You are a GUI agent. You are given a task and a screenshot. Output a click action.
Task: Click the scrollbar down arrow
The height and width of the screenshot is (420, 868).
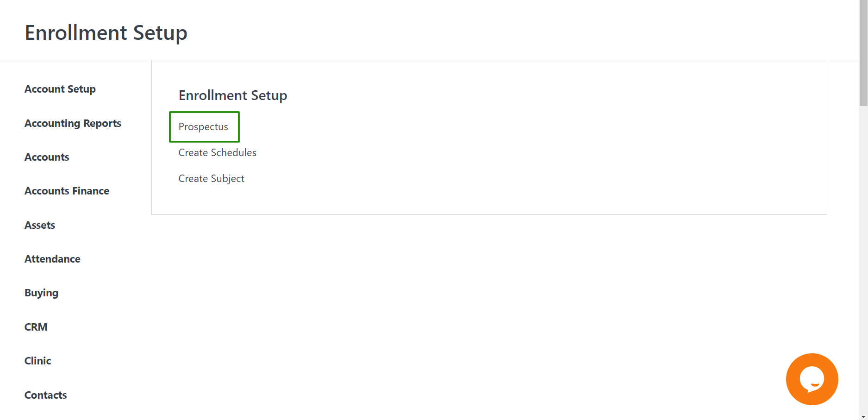863,417
